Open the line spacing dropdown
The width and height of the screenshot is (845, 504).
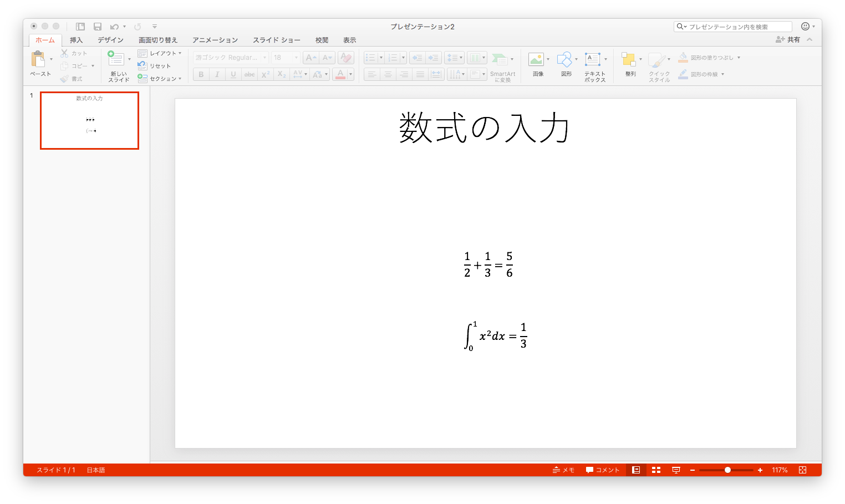point(454,58)
